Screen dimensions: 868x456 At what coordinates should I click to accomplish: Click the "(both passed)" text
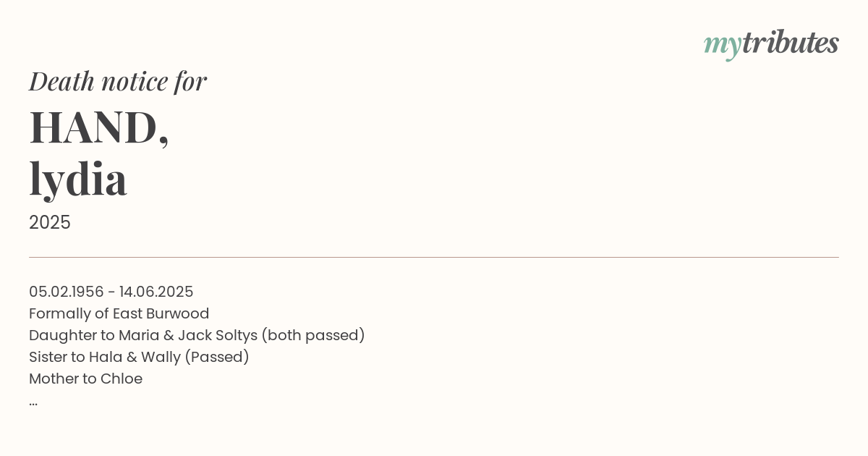click(x=313, y=335)
